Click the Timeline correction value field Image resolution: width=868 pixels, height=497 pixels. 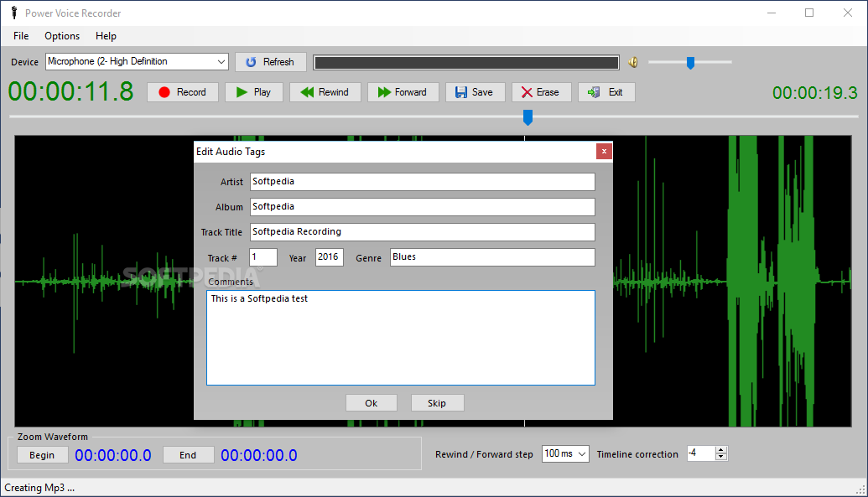[x=701, y=453]
